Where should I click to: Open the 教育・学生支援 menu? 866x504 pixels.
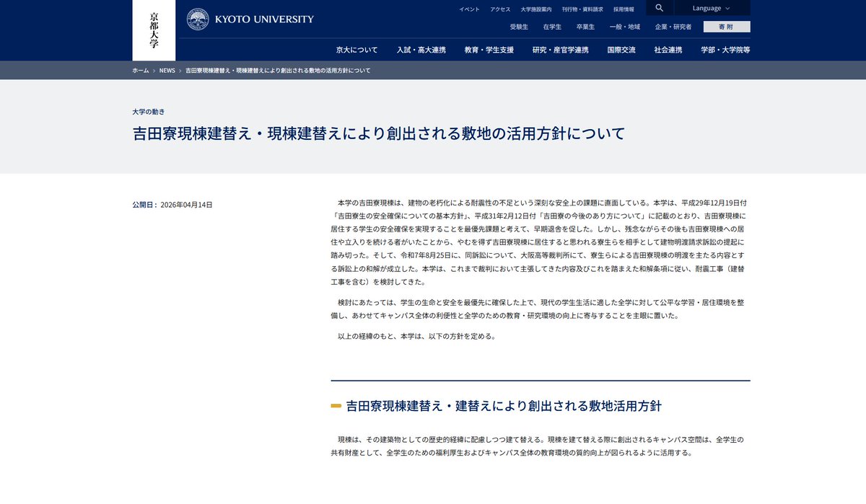pyautogui.click(x=489, y=50)
